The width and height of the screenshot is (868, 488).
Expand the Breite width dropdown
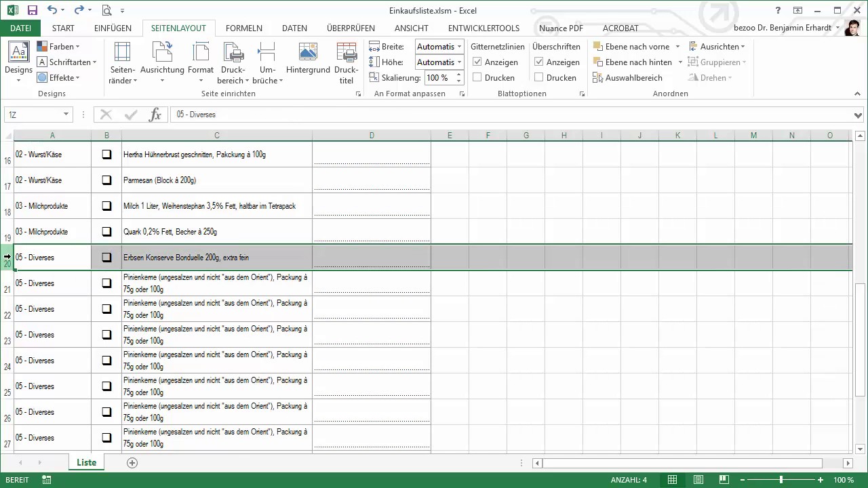tap(459, 47)
